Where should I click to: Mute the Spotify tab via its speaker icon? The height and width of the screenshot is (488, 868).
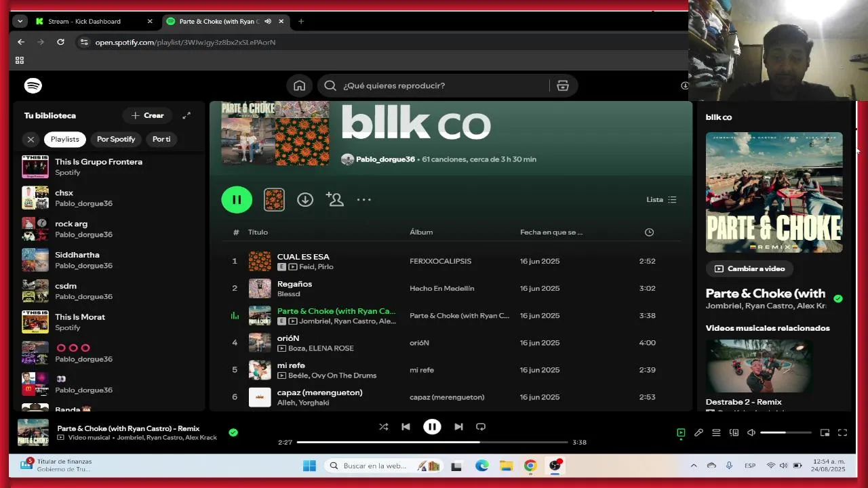tap(268, 21)
